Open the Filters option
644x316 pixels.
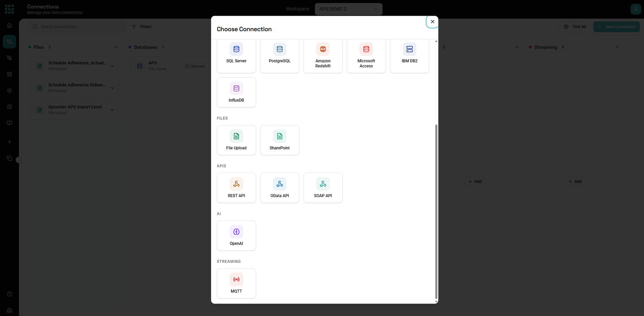click(x=142, y=27)
